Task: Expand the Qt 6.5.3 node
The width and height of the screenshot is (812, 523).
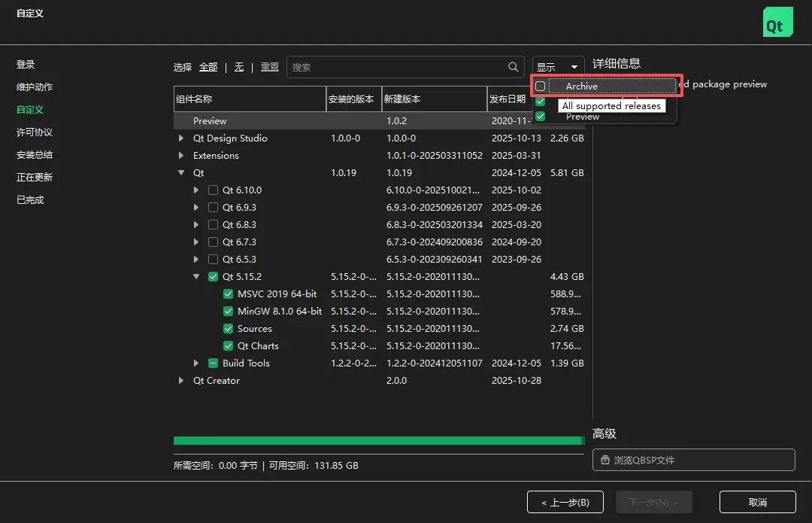Action: [195, 259]
